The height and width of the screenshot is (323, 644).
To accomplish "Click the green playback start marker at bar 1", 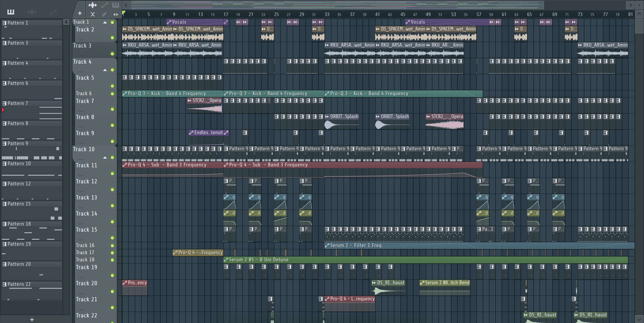I will click(123, 13).
